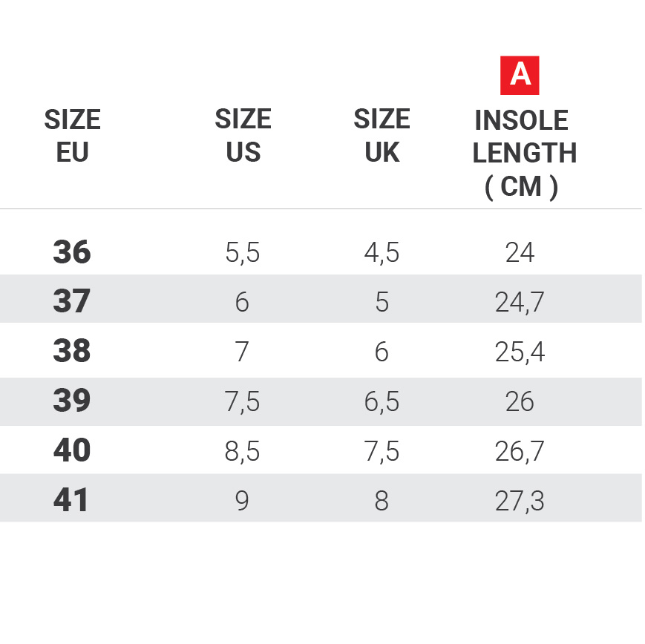Select EU size 36 row label
Screen dimensions: 645x644
pos(72,252)
